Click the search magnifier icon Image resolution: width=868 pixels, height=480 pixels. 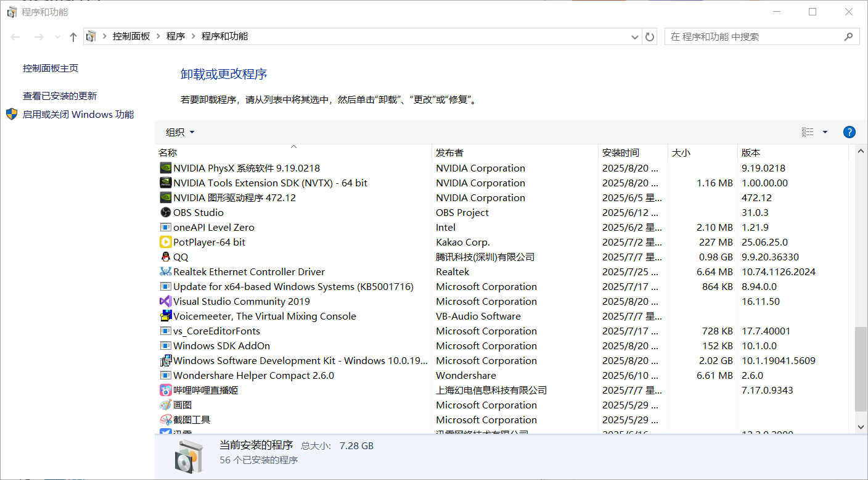(849, 37)
